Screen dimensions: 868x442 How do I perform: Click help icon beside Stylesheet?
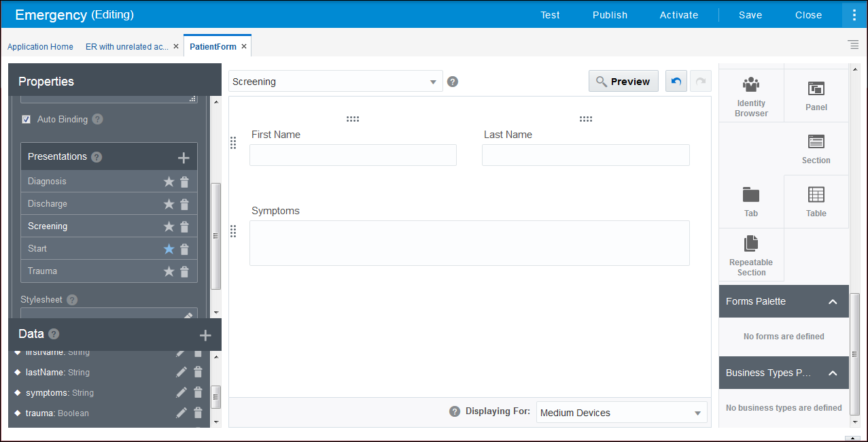[72, 300]
